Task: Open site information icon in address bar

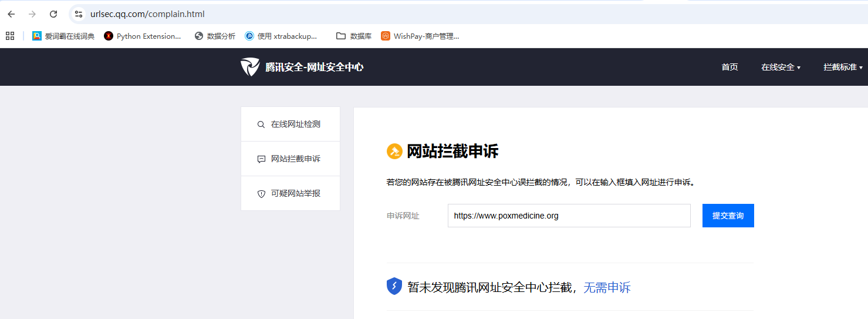Action: pos(79,14)
